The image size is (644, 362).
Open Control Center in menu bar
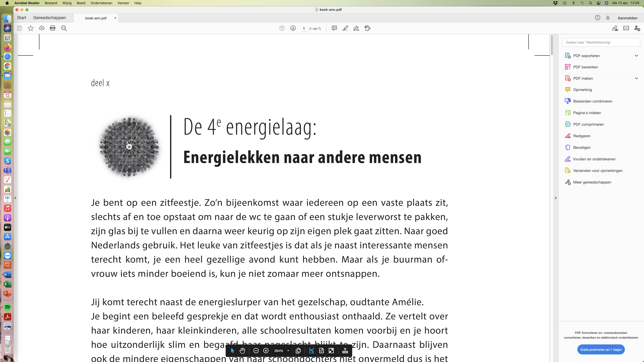[x=598, y=3]
